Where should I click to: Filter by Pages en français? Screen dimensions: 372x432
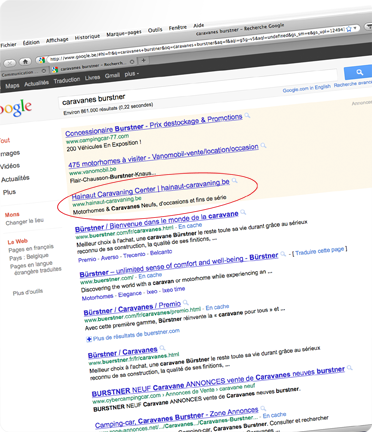[31, 249]
